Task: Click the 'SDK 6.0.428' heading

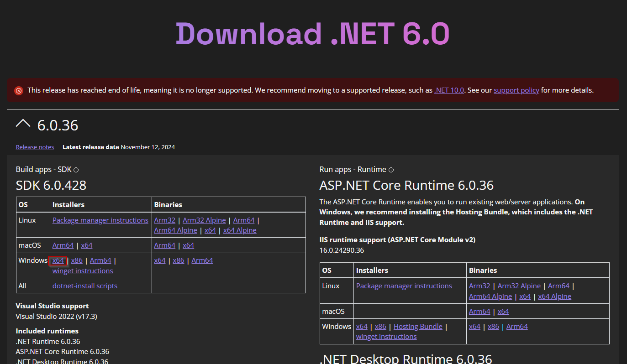Action: pyautogui.click(x=51, y=186)
